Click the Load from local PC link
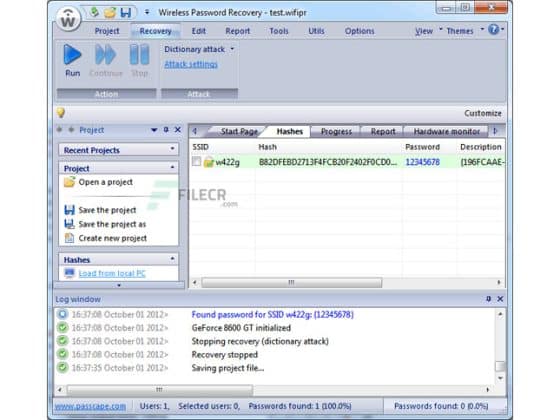This screenshot has width=560, height=420. [x=112, y=274]
